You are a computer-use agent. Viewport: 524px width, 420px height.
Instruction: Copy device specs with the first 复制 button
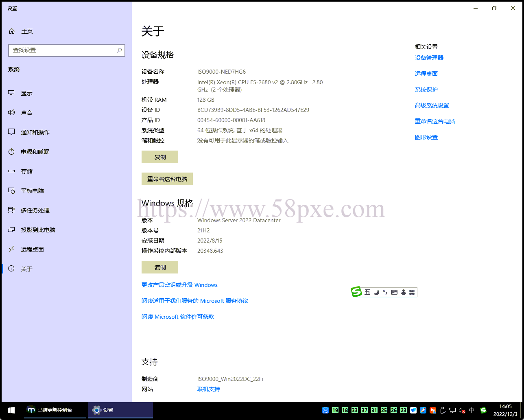pyautogui.click(x=160, y=157)
